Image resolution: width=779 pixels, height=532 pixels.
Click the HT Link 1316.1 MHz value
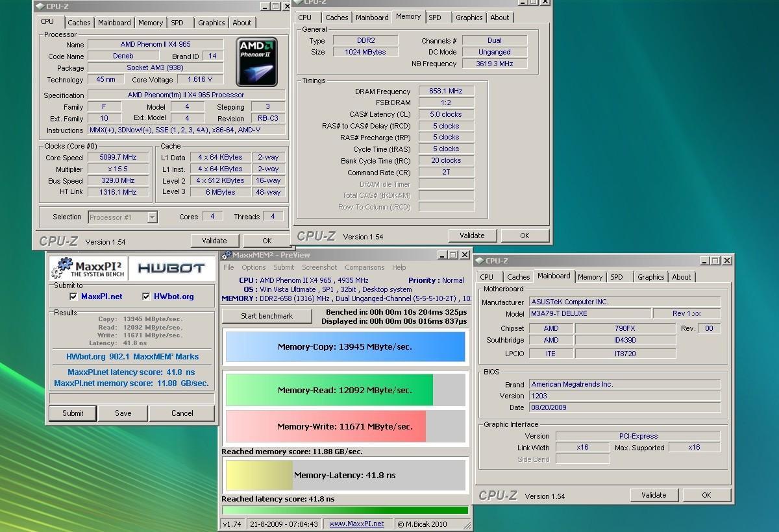click(118, 192)
